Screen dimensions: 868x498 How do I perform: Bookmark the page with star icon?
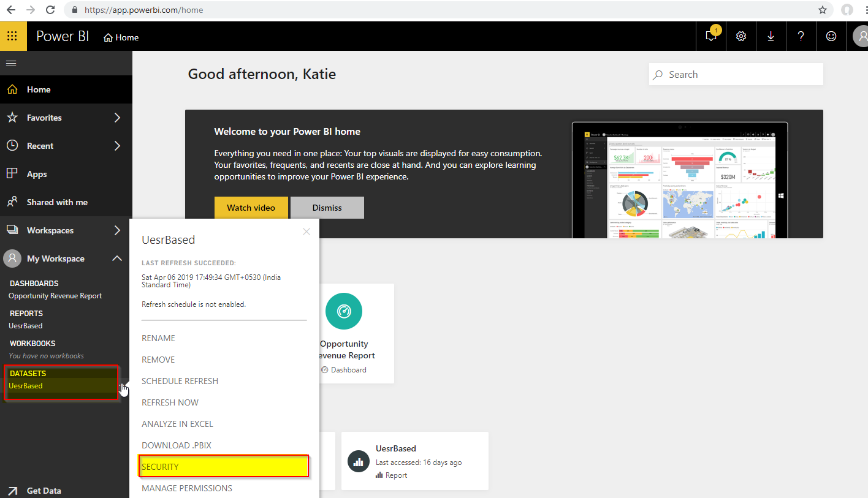[x=823, y=10]
